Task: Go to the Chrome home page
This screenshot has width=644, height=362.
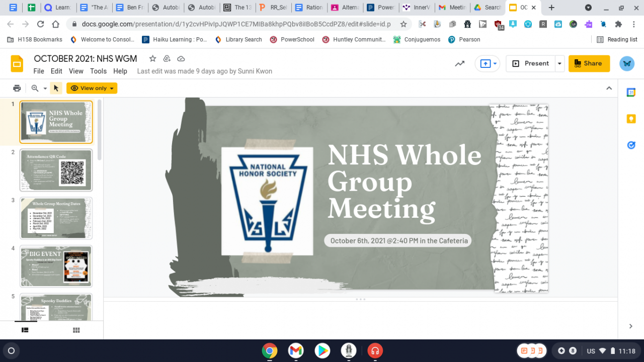Action: pos(57,24)
